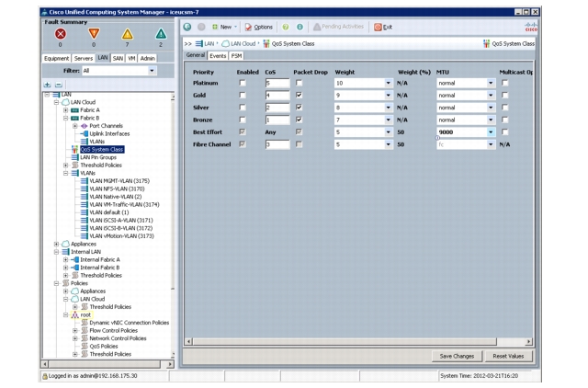The height and width of the screenshot is (388, 588).
Task: Toggle Multicast Optimized for Best Effort
Action: click(x=505, y=132)
